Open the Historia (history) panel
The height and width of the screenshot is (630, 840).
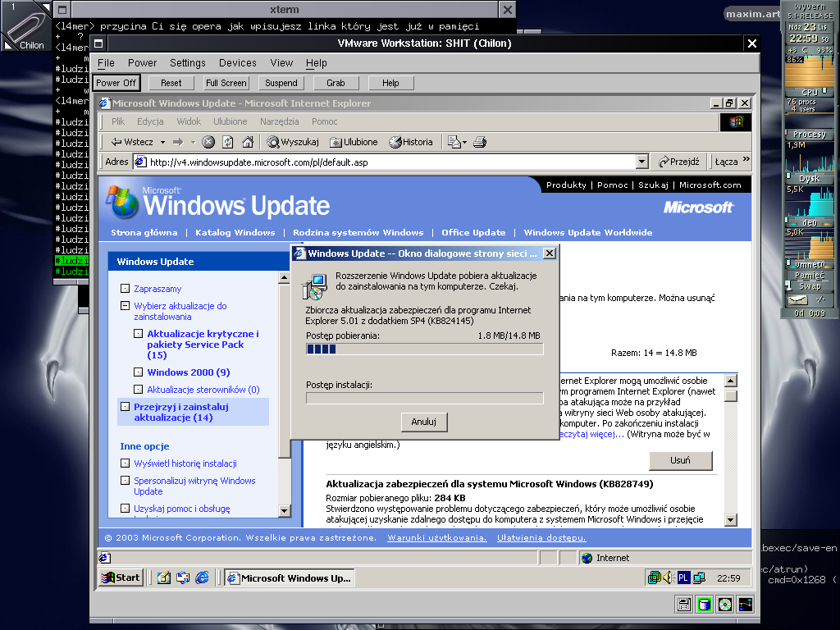[x=411, y=142]
